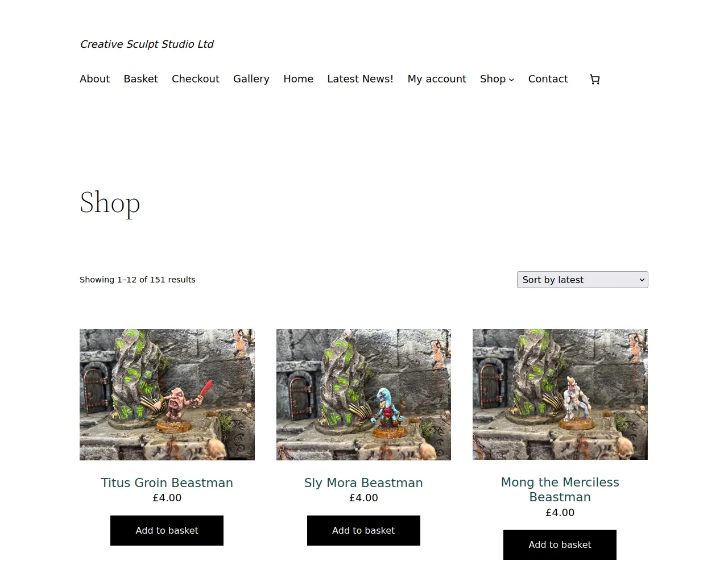
Task: Open the Mong the Merciless product image
Action: click(x=560, y=394)
